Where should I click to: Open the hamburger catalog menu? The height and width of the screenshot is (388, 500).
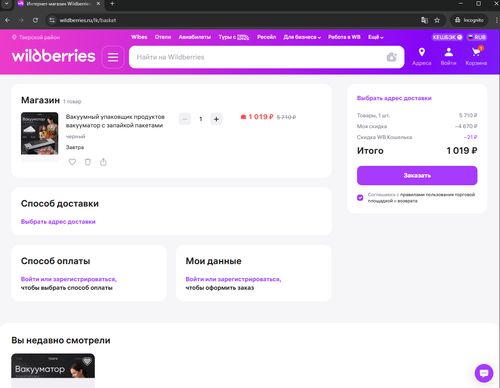tap(113, 57)
